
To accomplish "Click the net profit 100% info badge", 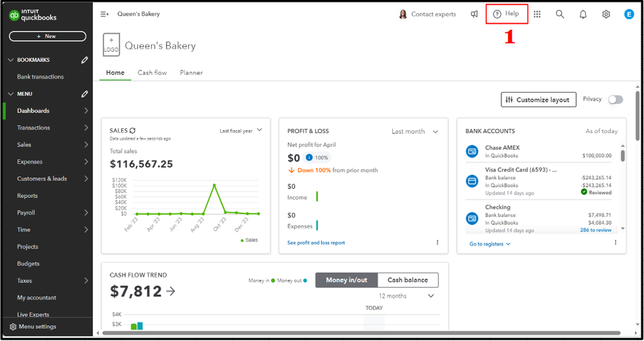I will click(317, 157).
